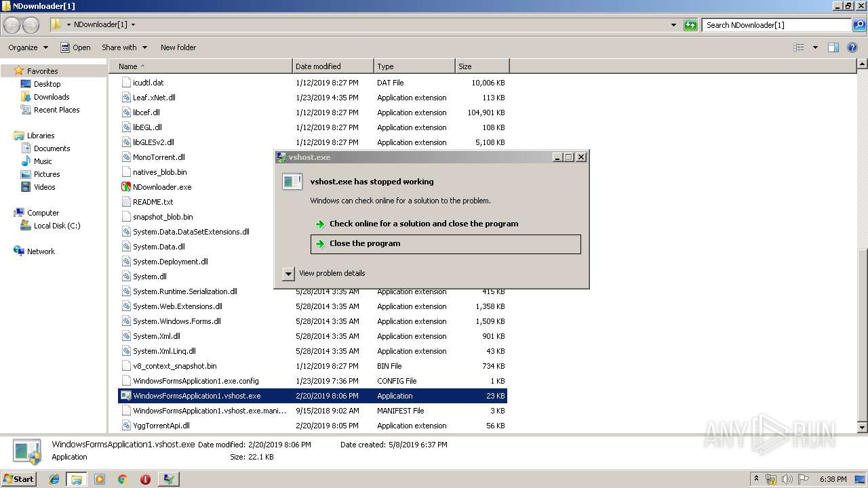The image size is (868, 488).
Task: Click the Forward navigation arrow
Action: point(31,25)
